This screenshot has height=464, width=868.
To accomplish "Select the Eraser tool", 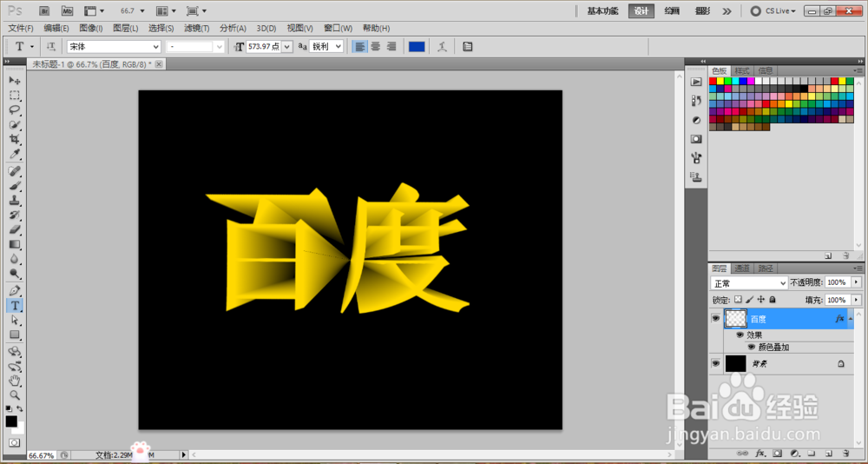I will 15,229.
